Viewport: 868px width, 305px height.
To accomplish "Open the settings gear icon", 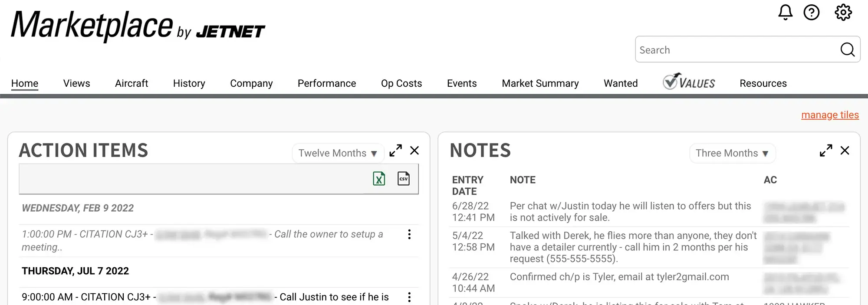I will 843,12.
